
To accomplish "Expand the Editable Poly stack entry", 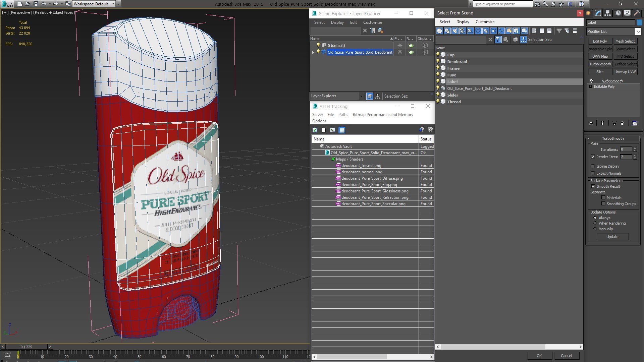I will [590, 86].
